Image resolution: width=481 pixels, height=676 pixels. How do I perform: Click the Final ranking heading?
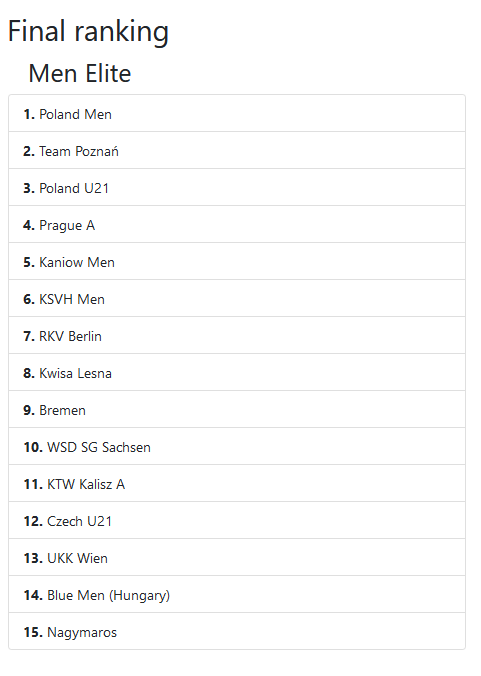pos(88,32)
